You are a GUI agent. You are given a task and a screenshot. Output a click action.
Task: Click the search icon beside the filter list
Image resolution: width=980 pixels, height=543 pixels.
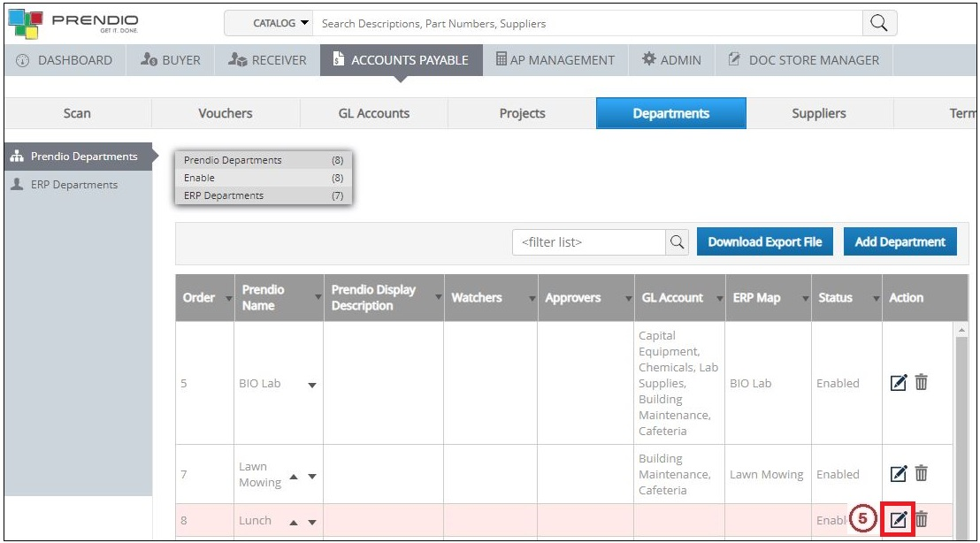tap(677, 241)
